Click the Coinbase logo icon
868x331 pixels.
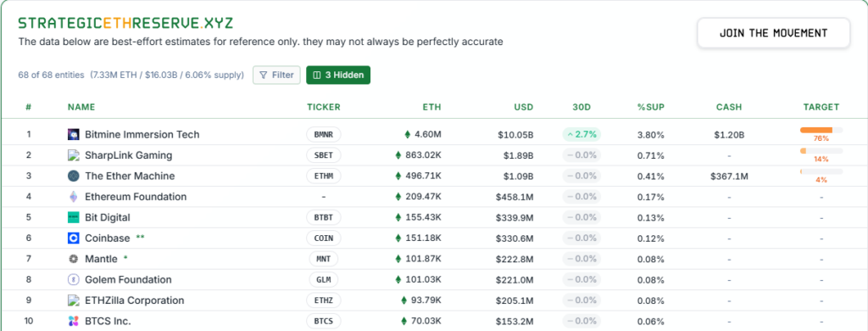(73, 238)
